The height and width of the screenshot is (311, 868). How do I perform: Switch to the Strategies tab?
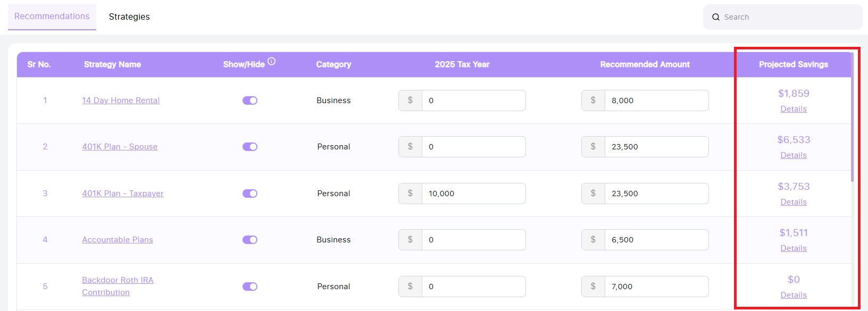coord(129,17)
